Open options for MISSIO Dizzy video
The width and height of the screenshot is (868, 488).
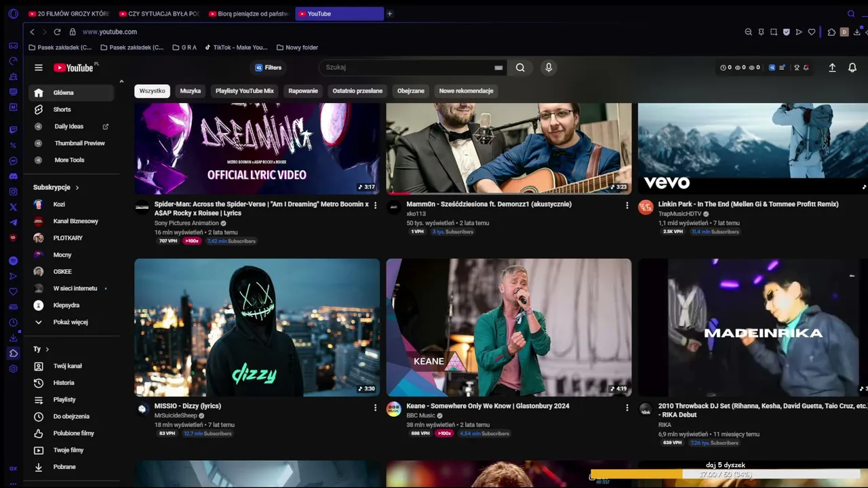coord(375,407)
